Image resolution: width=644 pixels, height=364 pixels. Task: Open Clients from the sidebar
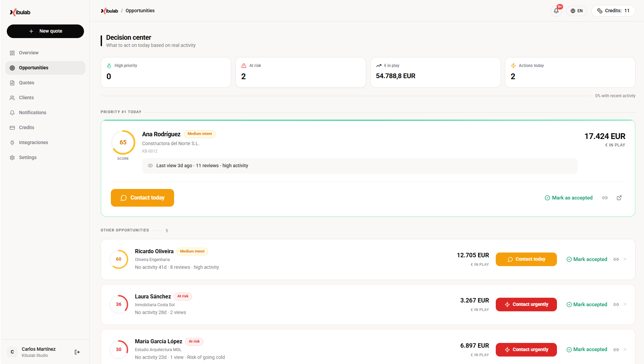click(26, 98)
